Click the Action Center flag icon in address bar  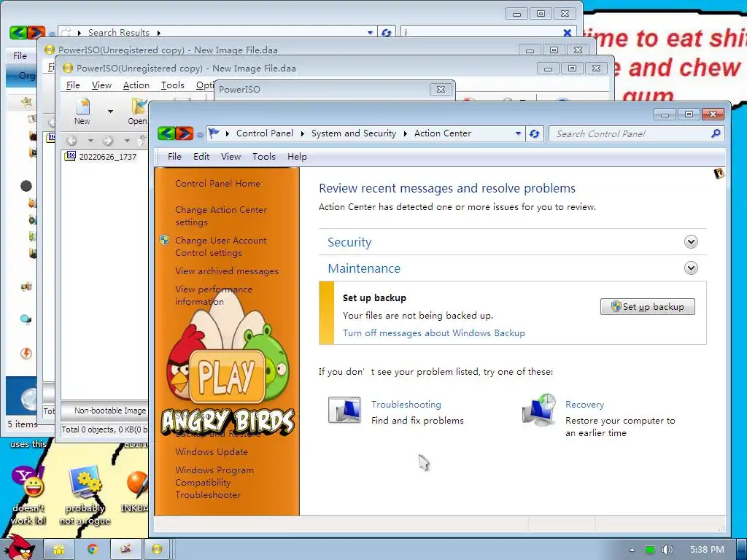click(x=214, y=133)
